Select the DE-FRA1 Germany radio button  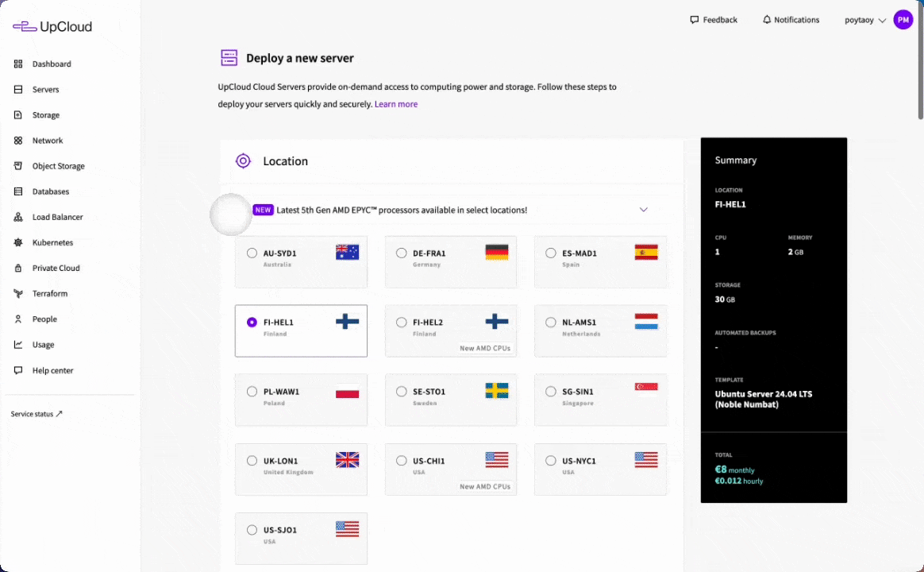pyautogui.click(x=402, y=253)
